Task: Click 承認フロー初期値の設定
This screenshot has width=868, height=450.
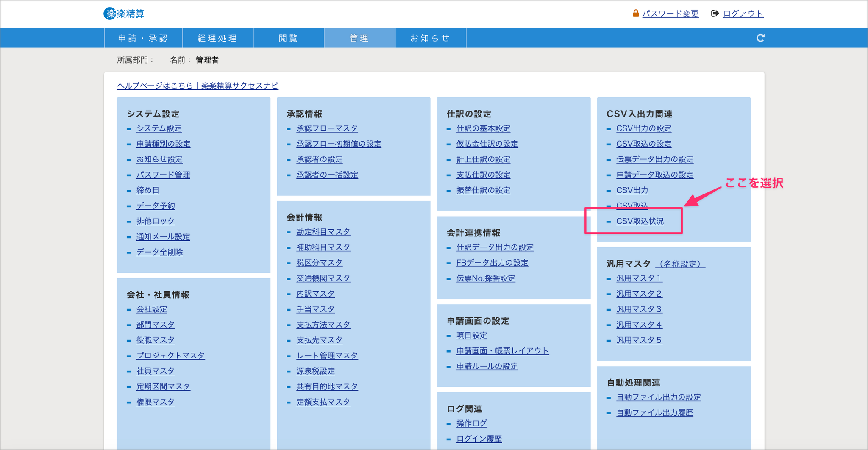Action: 339,144
